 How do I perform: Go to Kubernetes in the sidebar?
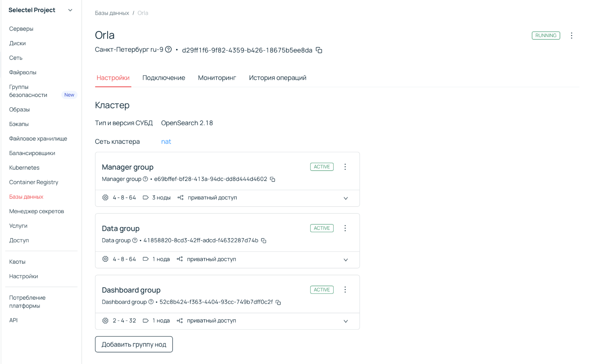(x=24, y=167)
